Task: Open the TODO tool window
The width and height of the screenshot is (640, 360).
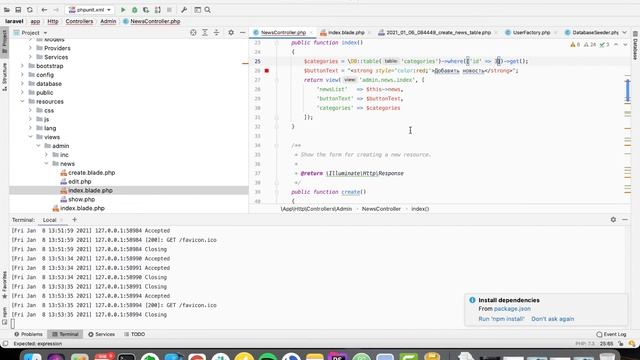Action: pos(134,334)
